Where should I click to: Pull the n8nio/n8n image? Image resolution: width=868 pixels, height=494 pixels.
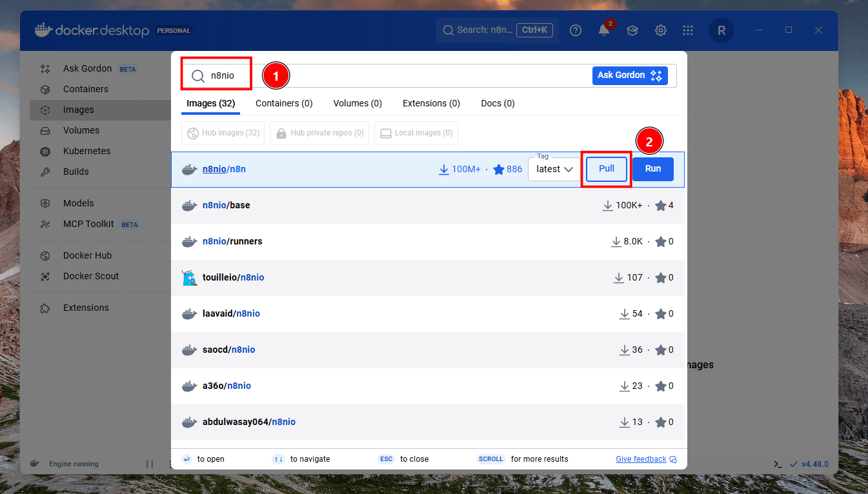(607, 169)
